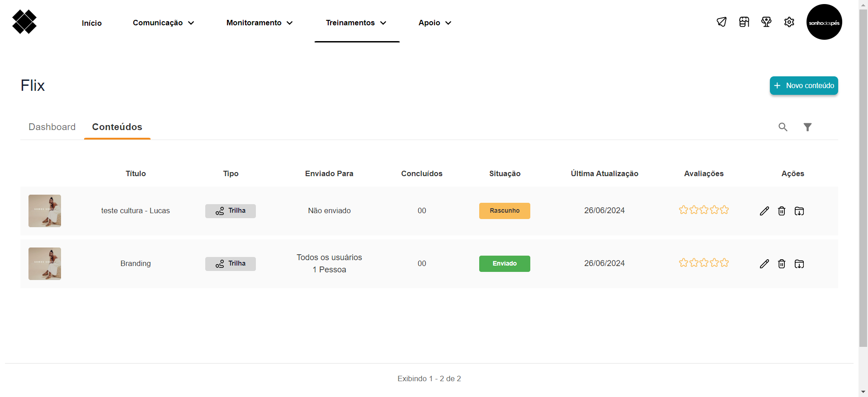The width and height of the screenshot is (868, 397).
Task: Click the Trilha tag in teste cultura row
Action: pos(231,211)
